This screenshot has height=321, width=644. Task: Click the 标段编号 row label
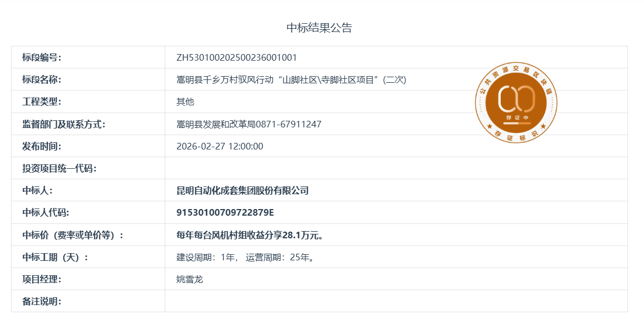pos(41,57)
